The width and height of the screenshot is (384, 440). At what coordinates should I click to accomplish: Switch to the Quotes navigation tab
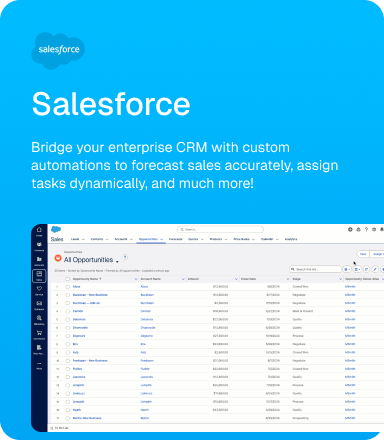point(193,239)
